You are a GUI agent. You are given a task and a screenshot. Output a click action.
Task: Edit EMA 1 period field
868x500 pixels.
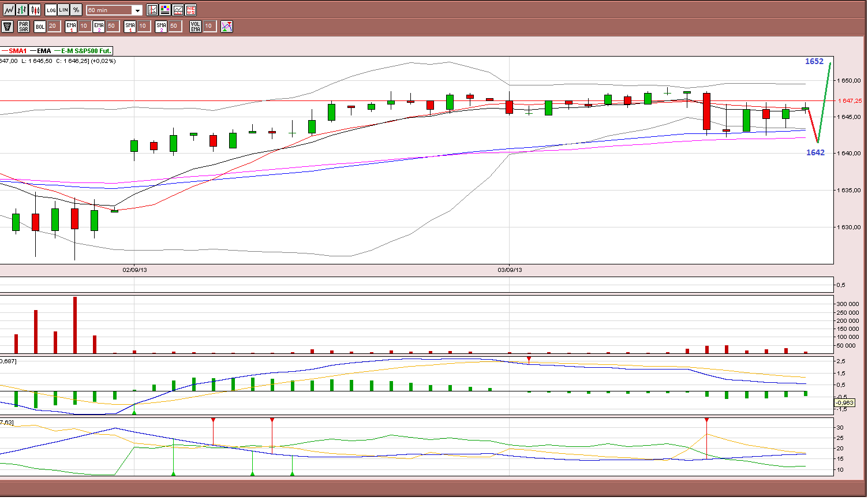(84, 27)
